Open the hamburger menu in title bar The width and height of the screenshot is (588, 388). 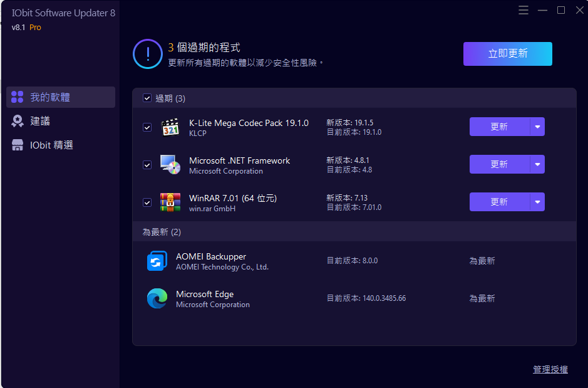[523, 10]
